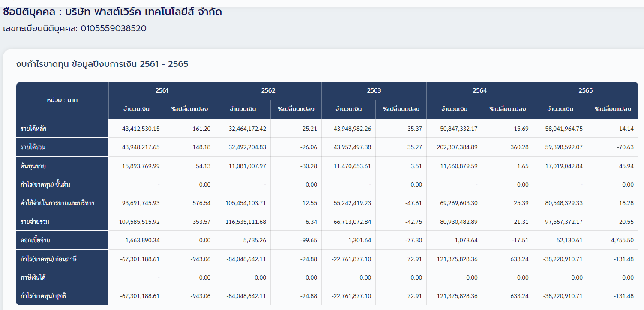
Task: Click the value 43,412,530.15 in รายได้หลัก
Action: (x=141, y=129)
